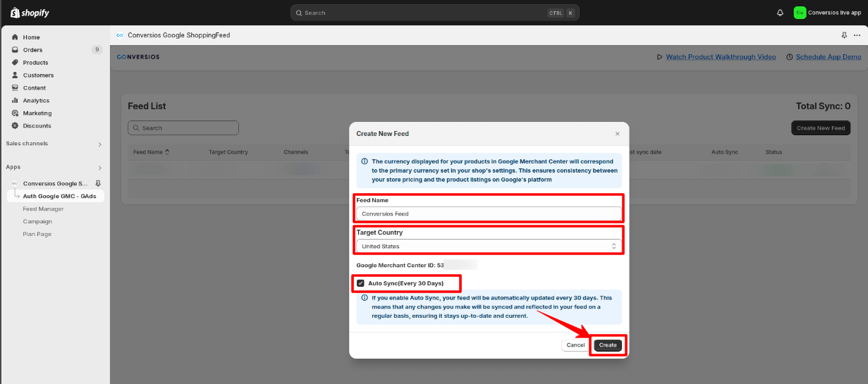Screen dimensions: 868x384
Task: Click the schedule clock icon
Action: (x=790, y=57)
